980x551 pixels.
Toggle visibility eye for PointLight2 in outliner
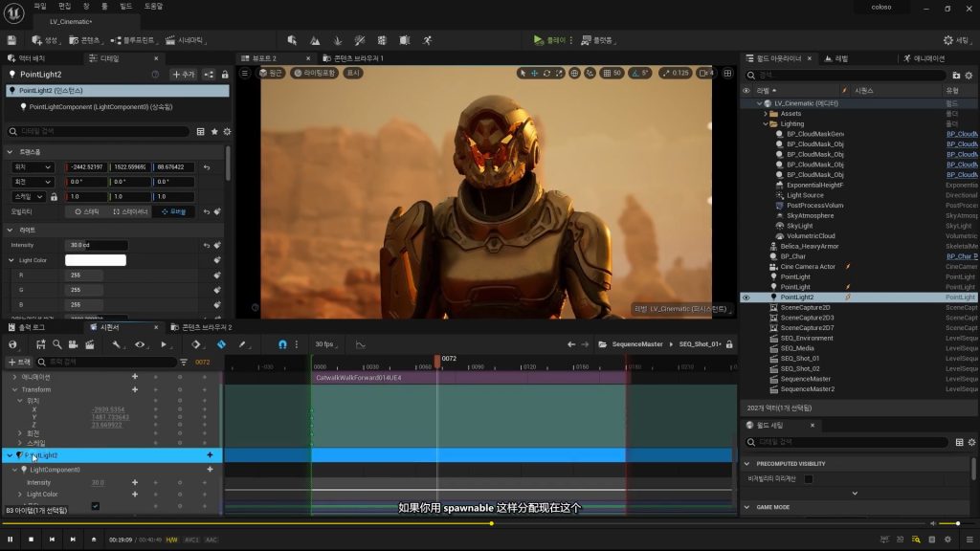[746, 298]
